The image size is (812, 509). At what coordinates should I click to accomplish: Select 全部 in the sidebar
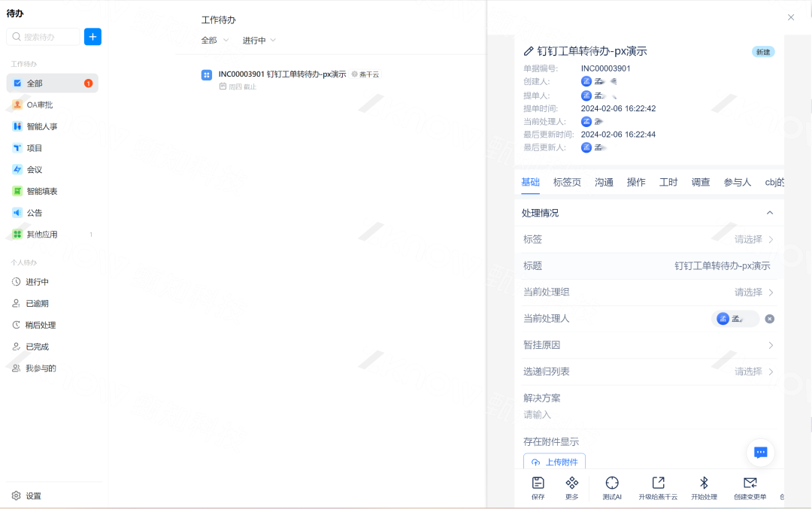pyautogui.click(x=53, y=83)
